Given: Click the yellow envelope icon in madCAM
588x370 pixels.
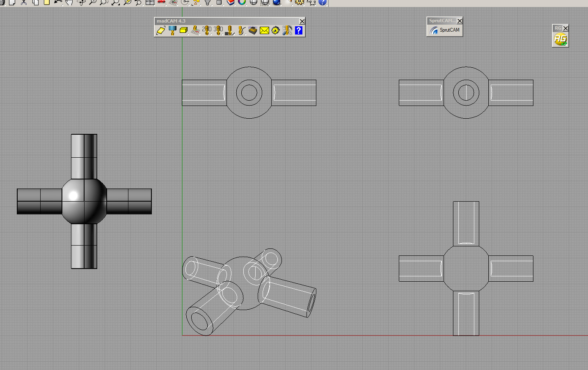Looking at the screenshot, I should click(264, 30).
